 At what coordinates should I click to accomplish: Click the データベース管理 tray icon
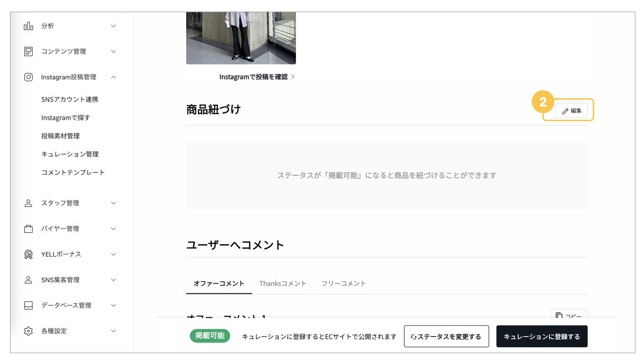coord(28,305)
